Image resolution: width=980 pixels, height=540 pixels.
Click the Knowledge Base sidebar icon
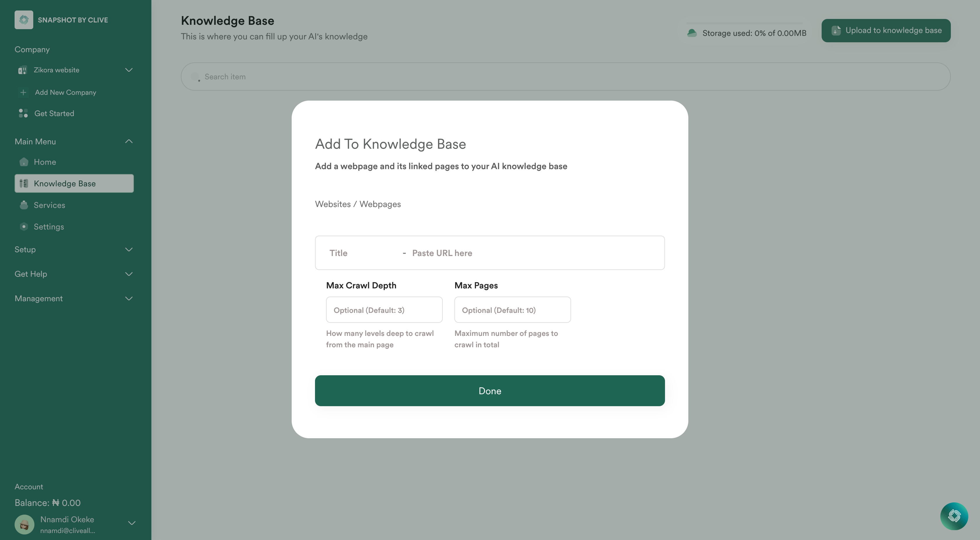pos(23,183)
